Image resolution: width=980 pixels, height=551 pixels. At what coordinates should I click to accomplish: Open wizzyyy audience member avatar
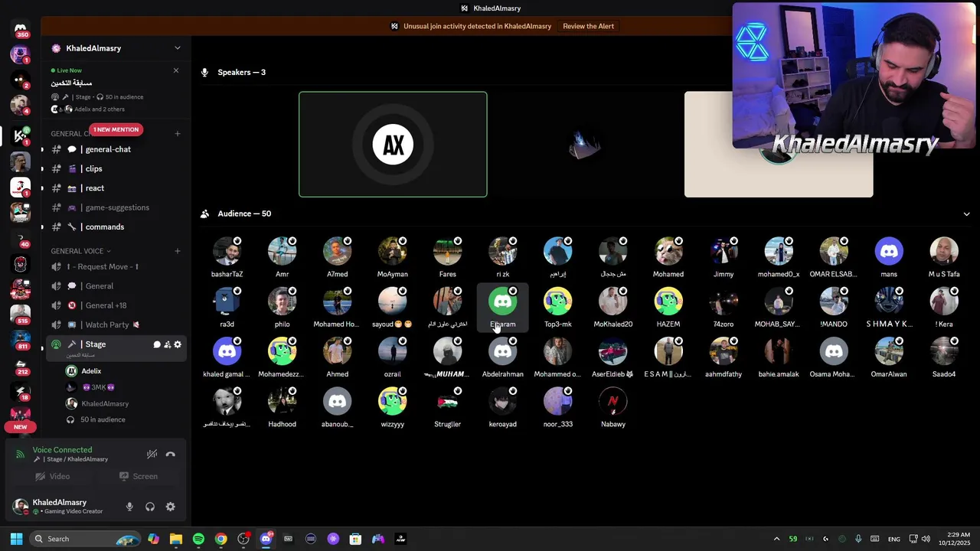393,401
